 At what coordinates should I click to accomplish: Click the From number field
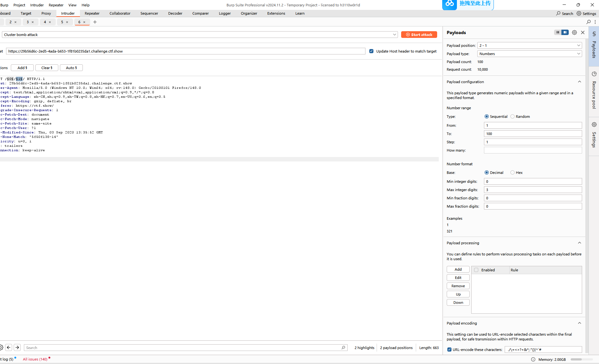click(x=533, y=125)
